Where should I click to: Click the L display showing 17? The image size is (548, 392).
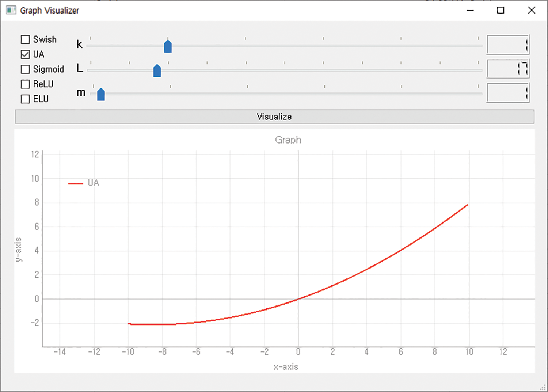click(508, 69)
